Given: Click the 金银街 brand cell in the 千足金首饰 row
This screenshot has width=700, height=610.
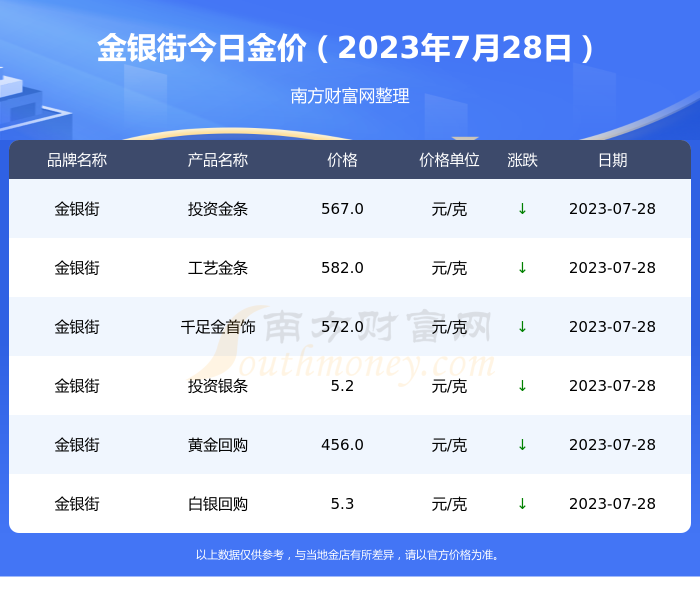Looking at the screenshot, I should 77,327.
